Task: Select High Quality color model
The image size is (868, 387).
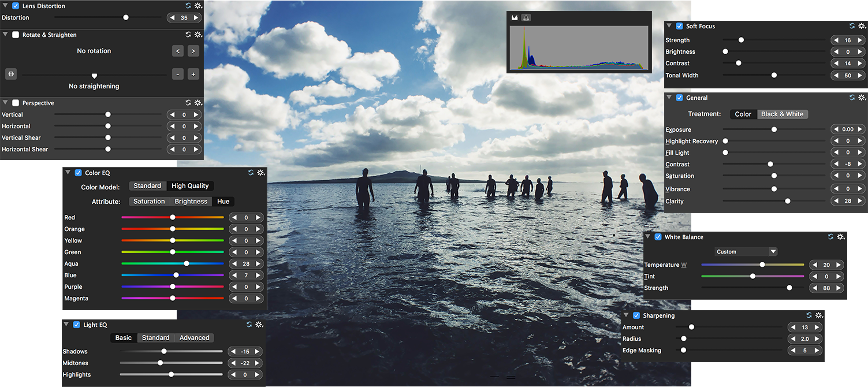Action: pyautogui.click(x=190, y=186)
